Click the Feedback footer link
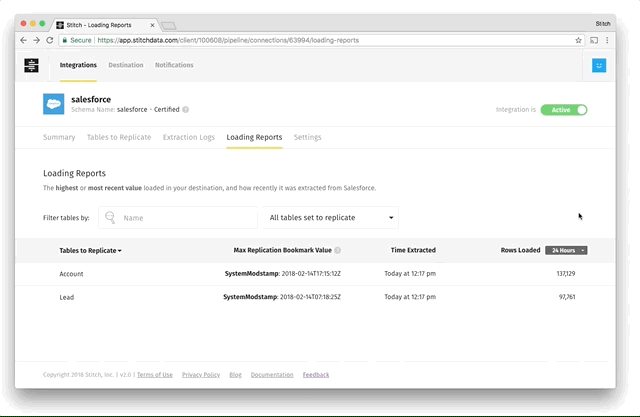Viewport: 640px width, 417px height. tap(316, 375)
